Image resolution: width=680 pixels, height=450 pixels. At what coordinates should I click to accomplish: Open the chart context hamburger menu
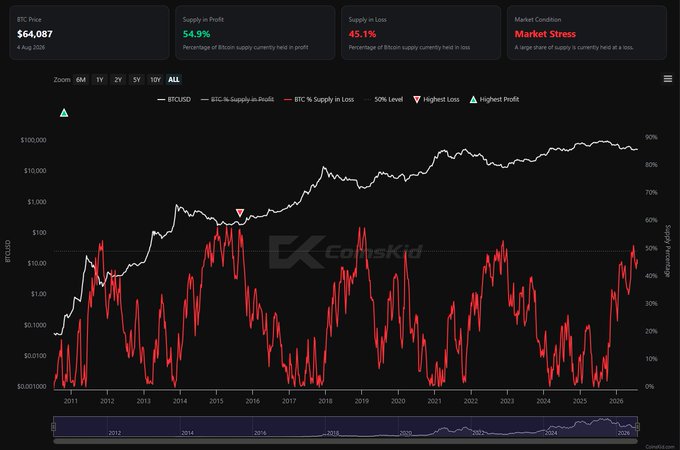point(667,78)
